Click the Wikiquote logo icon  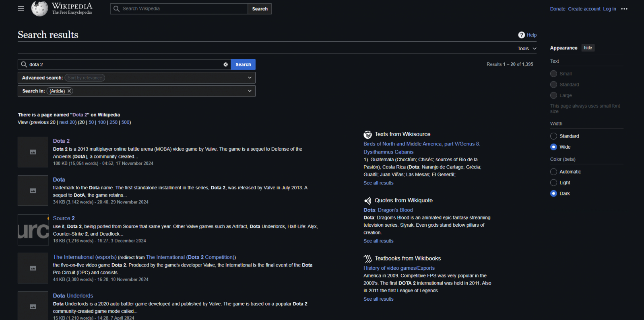coord(367,201)
